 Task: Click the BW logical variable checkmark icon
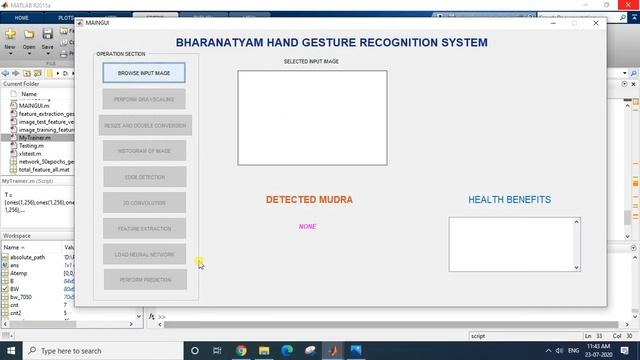point(5,289)
